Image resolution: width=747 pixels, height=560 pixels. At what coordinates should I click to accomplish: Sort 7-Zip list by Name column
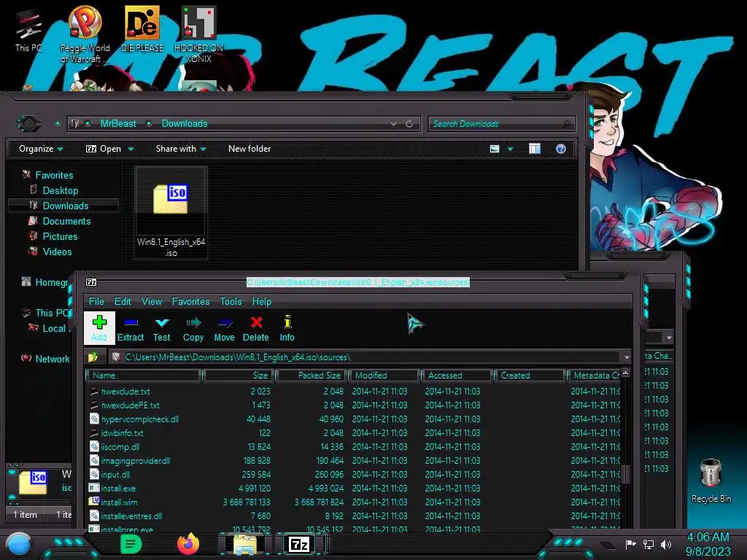[x=144, y=376]
